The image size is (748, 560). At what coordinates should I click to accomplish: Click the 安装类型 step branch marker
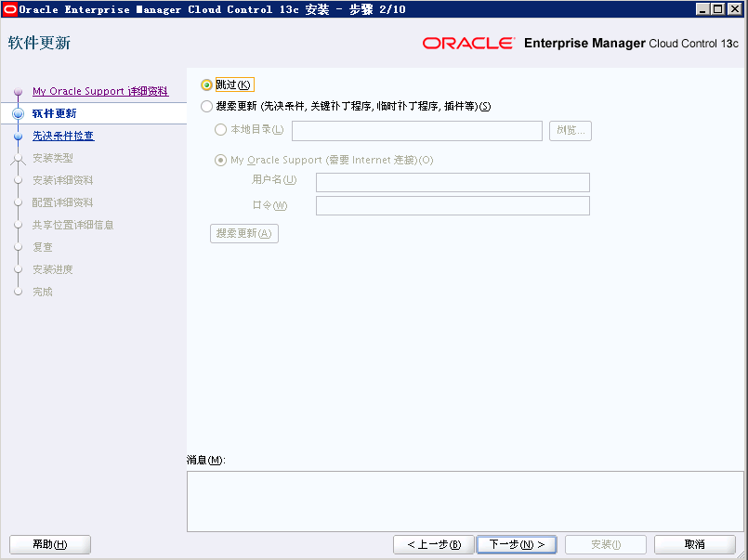pyautogui.click(x=19, y=159)
